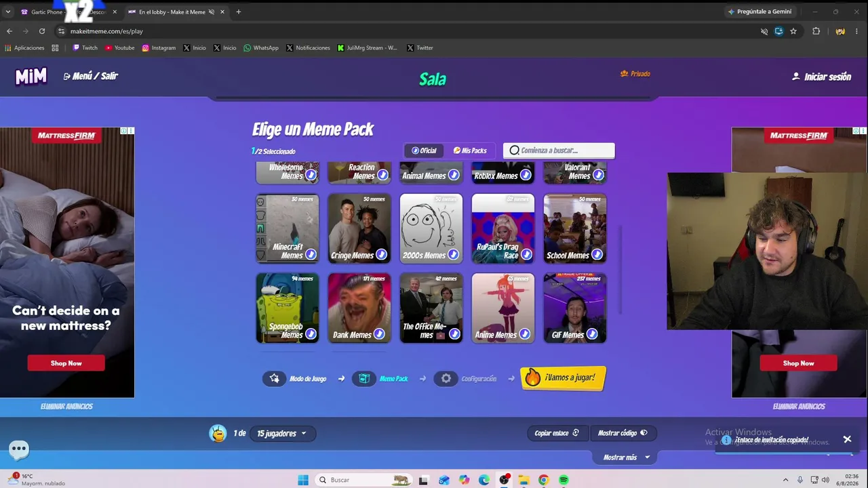This screenshot has width=868, height=488.
Task: Open the Minecraft Memes pack thumbnail
Action: [288, 228]
